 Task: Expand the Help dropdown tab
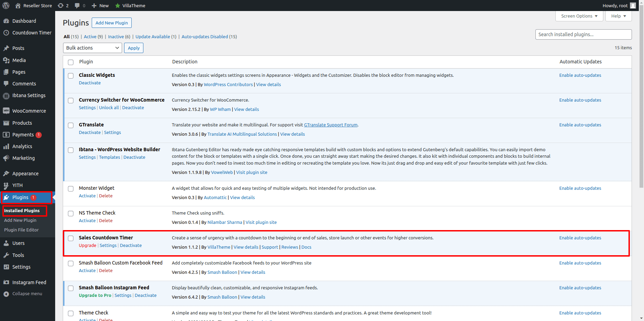pyautogui.click(x=618, y=16)
